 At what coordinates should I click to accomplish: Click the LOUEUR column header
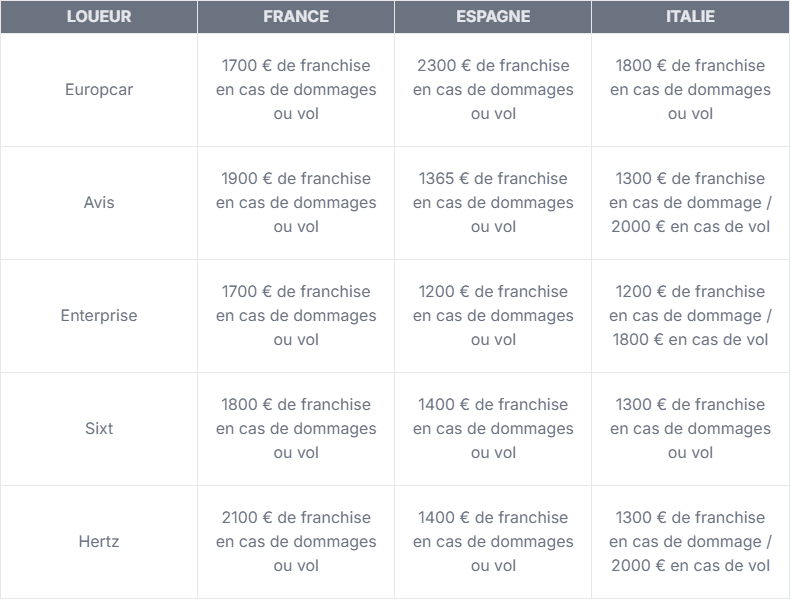pyautogui.click(x=98, y=17)
